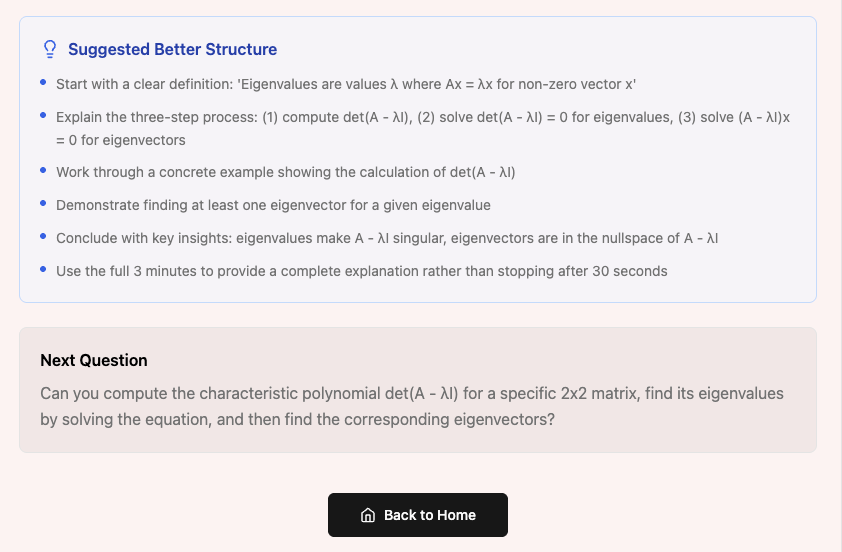The width and height of the screenshot is (842, 552).
Task: Select the Suggested Better Structure heading
Action: (172, 49)
